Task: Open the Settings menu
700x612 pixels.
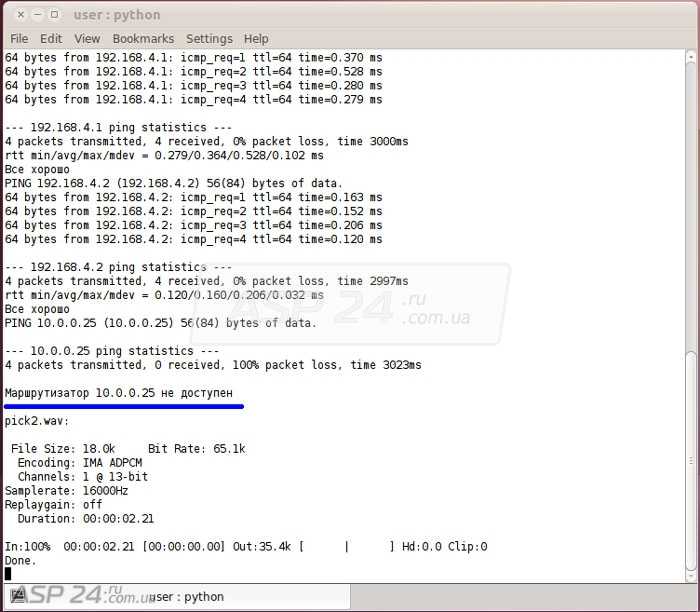Action: tap(209, 38)
